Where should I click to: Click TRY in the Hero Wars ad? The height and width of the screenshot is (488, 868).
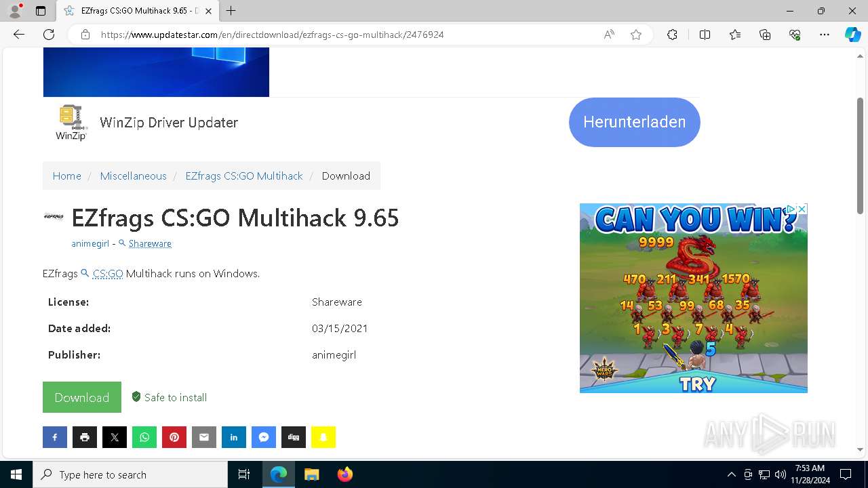tap(698, 384)
